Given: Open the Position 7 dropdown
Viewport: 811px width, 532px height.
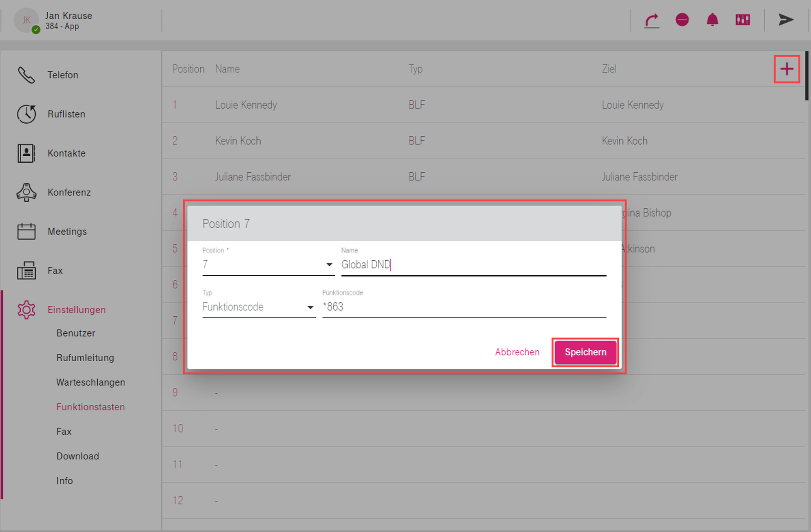Looking at the screenshot, I should tap(268, 265).
